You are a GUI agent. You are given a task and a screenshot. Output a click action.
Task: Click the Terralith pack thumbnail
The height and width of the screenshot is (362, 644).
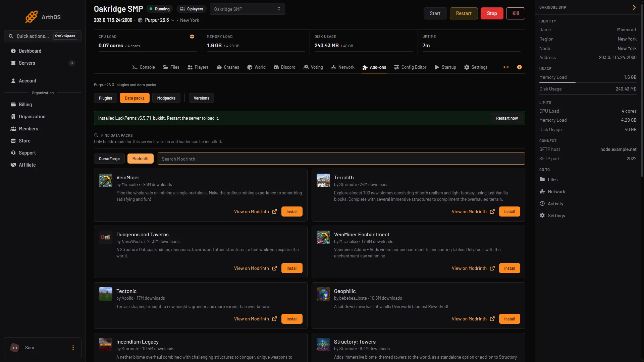[323, 180]
